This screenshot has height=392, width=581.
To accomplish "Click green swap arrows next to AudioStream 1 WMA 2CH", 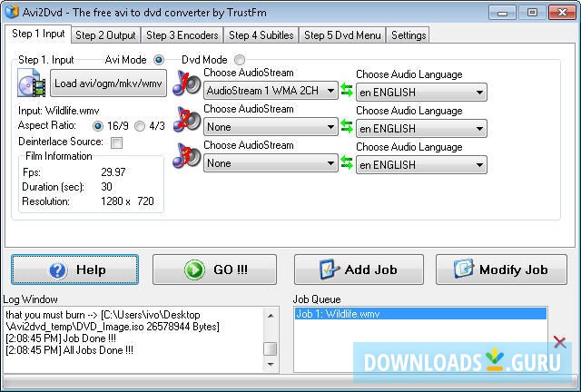I will (x=347, y=90).
